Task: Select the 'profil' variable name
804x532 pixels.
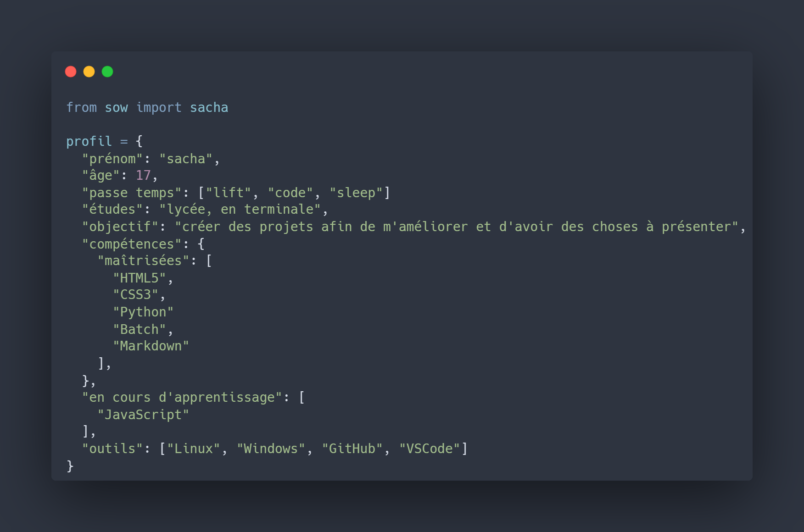Action: [x=89, y=141]
